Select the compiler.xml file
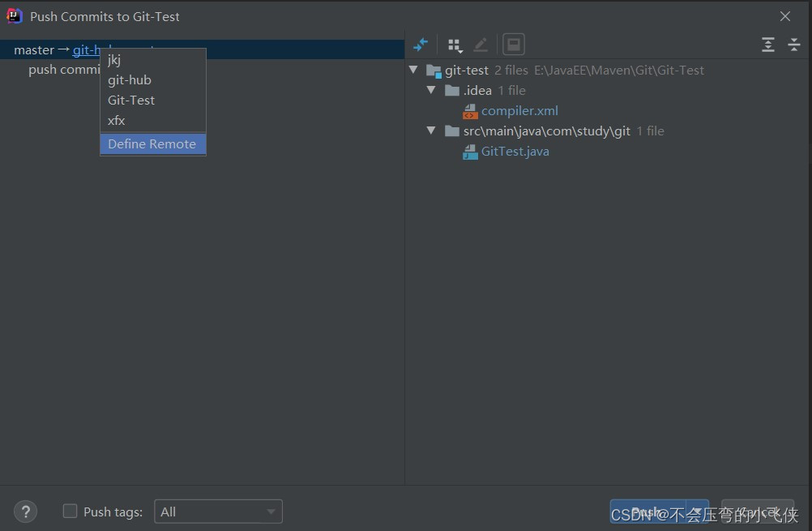 click(x=519, y=111)
